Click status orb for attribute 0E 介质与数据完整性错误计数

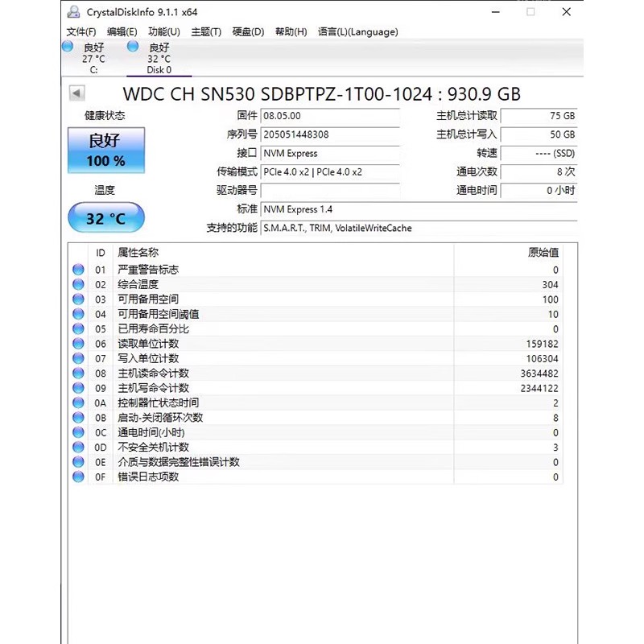point(78,461)
